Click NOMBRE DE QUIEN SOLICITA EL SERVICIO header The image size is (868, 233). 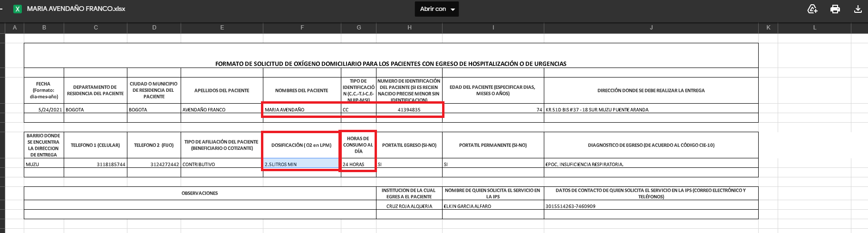(493, 194)
